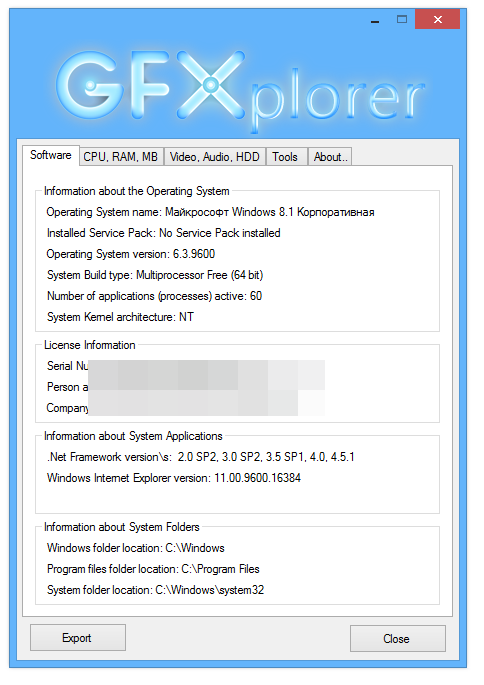Click 'Information about System Applications' group title

pyautogui.click(x=133, y=436)
